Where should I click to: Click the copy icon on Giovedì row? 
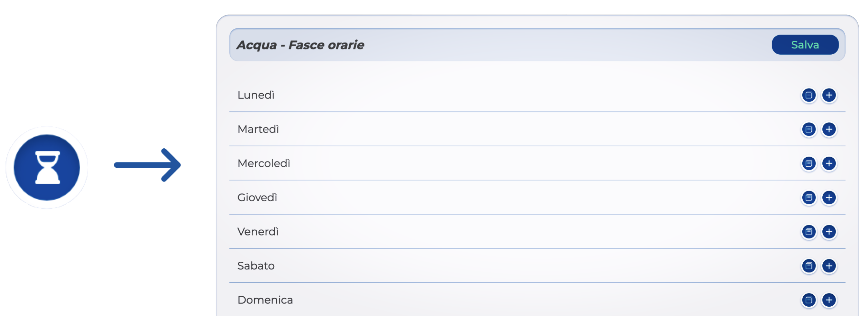coord(809,197)
